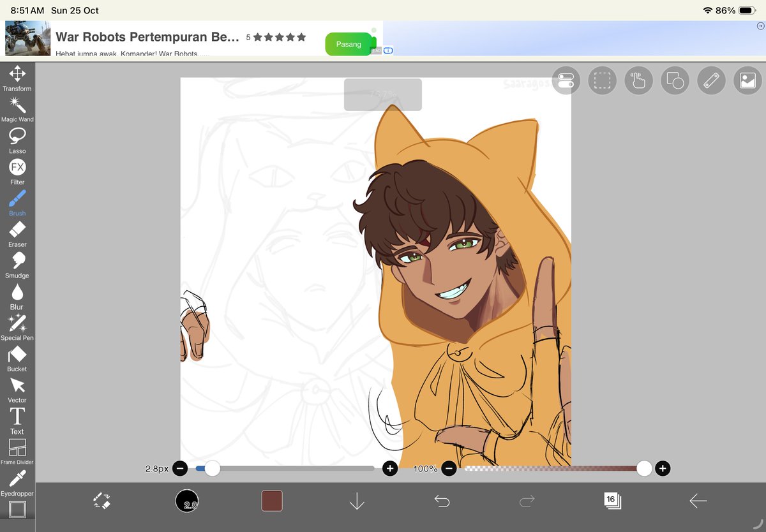Open the FX Filter tool
766x532 pixels.
tap(17, 172)
